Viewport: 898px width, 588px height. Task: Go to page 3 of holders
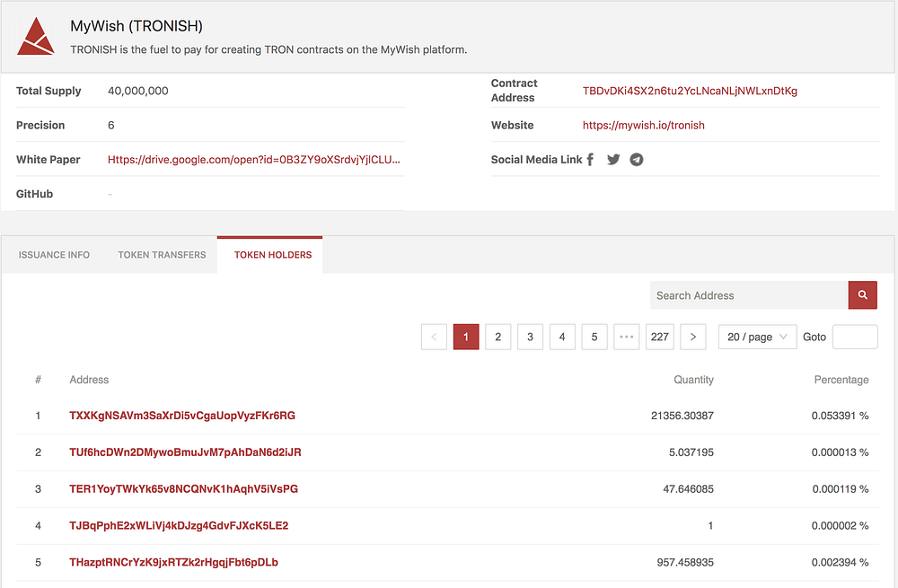pos(531,337)
